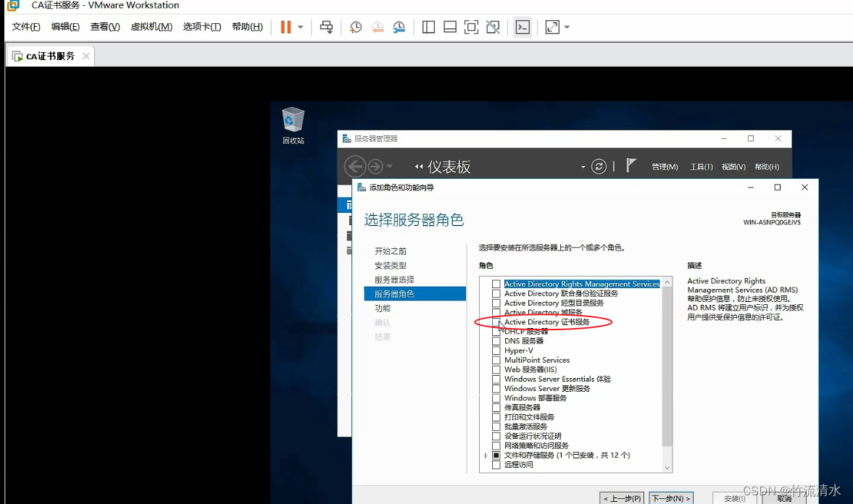Screen dimensions: 853x504
Task: Click the stretch guest display icon
Action: (552, 28)
